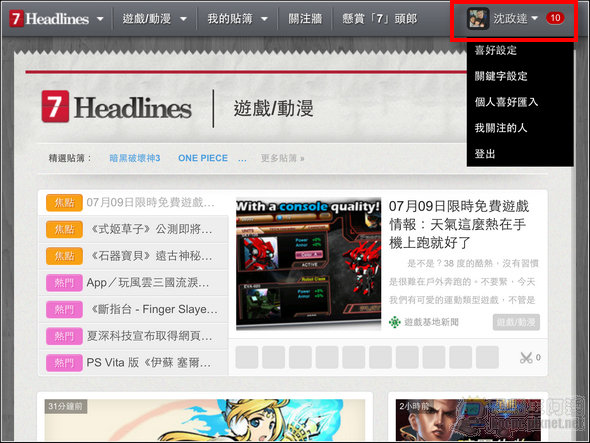This screenshot has height=443, width=590.
Task: Click the gray 遊戲/動漫 category button
Action: point(516,322)
